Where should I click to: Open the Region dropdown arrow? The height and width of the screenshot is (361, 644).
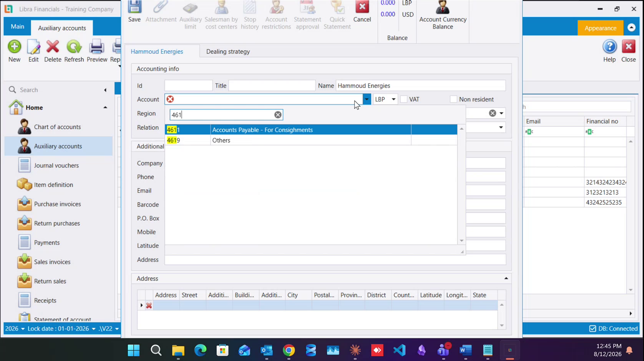click(501, 113)
